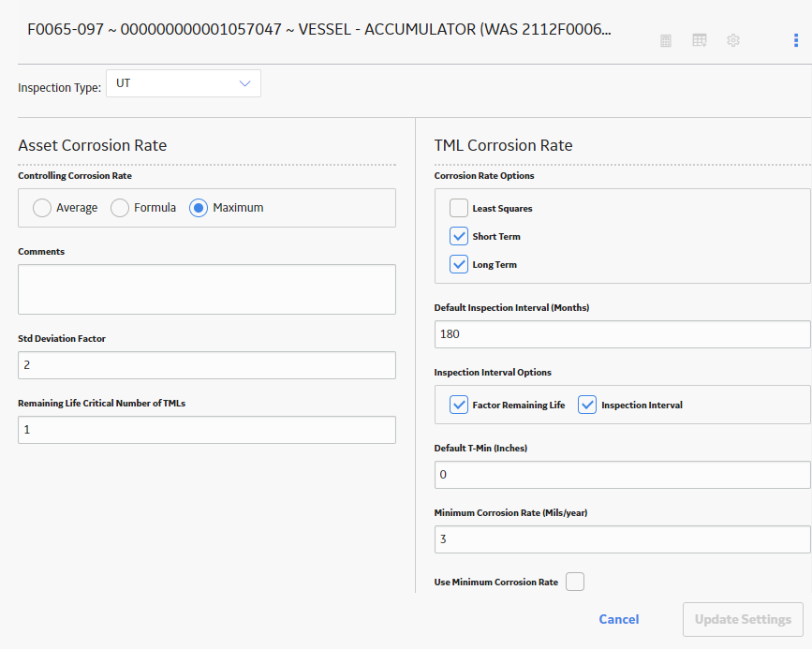The width and height of the screenshot is (812, 649).
Task: Select the Formula radio button
Action: pos(120,208)
